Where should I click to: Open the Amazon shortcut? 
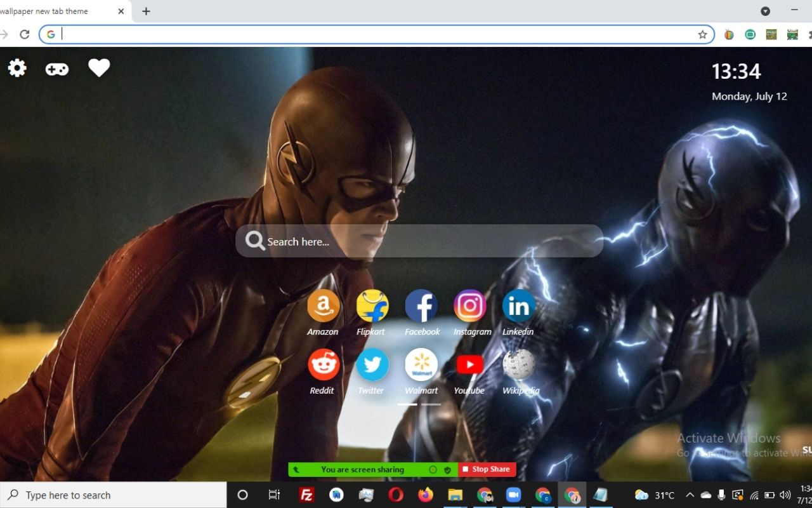pyautogui.click(x=324, y=306)
